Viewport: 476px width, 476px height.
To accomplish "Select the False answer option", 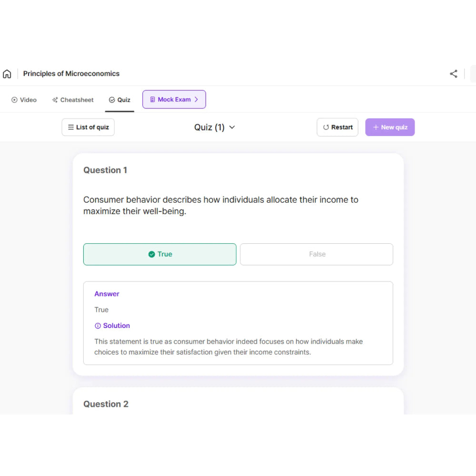I will 317,254.
